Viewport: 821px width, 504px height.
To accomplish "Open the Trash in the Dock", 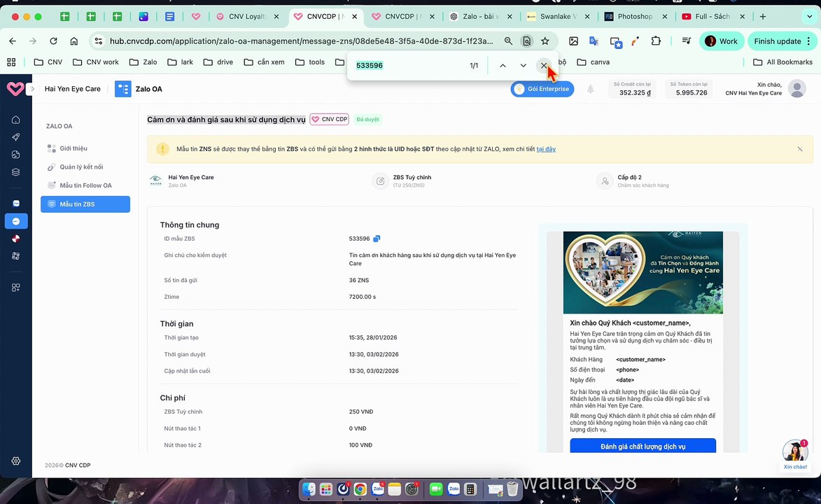I will (512, 489).
